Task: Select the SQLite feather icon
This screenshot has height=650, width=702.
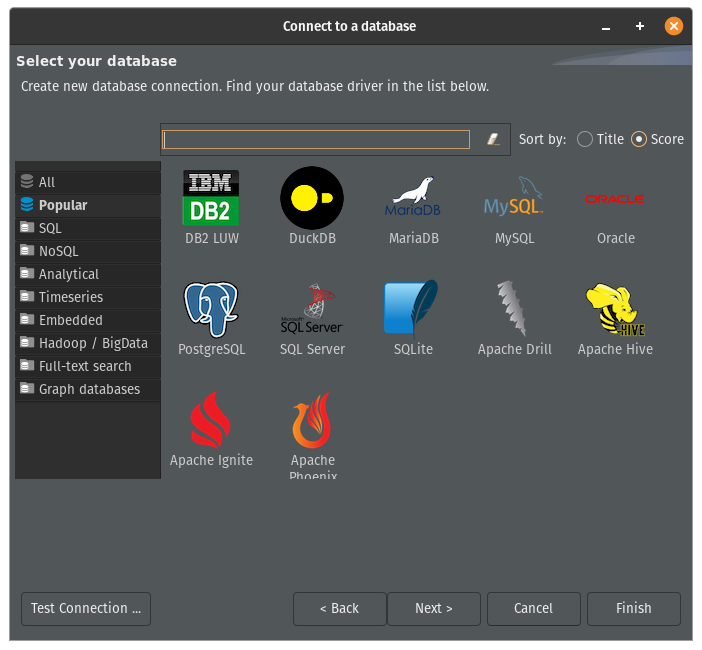Action: pyautogui.click(x=412, y=308)
